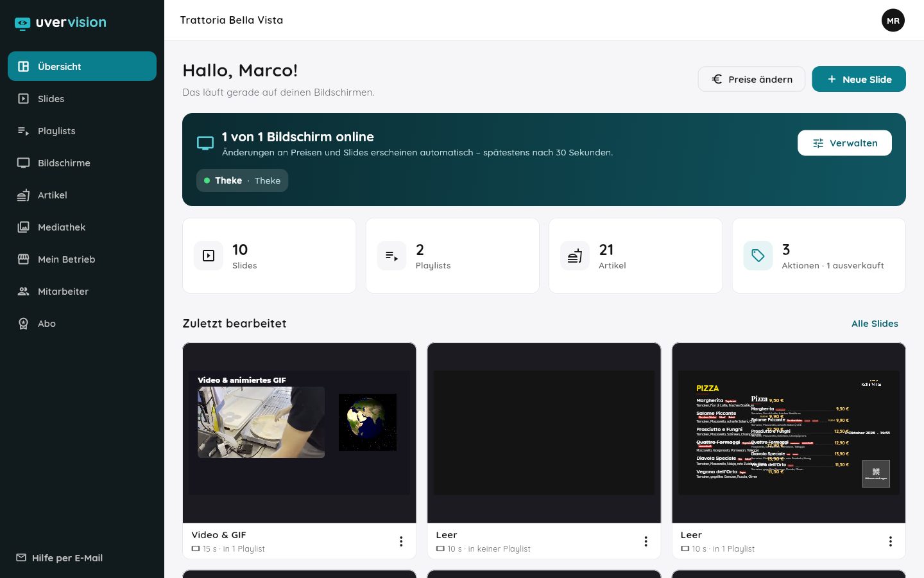
Task: Click the "15 s · in 1 Playlist" text
Action: pos(234,548)
